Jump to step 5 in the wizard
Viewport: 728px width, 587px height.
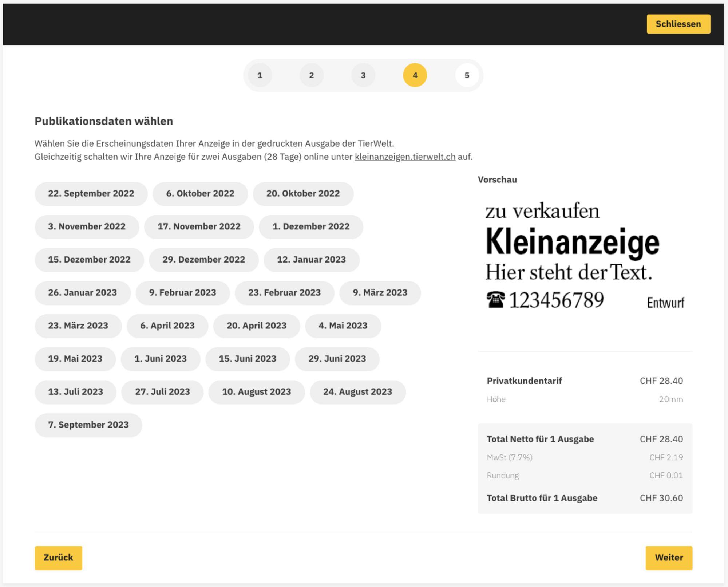467,75
